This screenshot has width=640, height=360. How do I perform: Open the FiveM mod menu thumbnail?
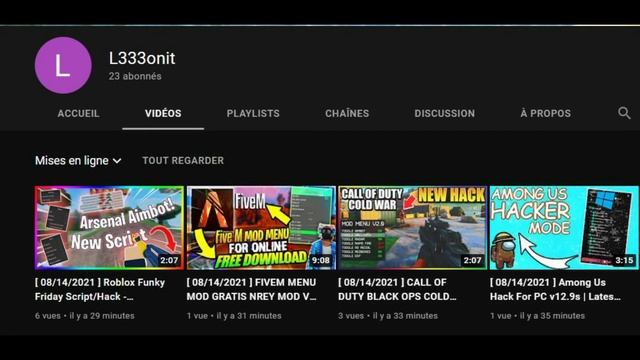coord(261,228)
